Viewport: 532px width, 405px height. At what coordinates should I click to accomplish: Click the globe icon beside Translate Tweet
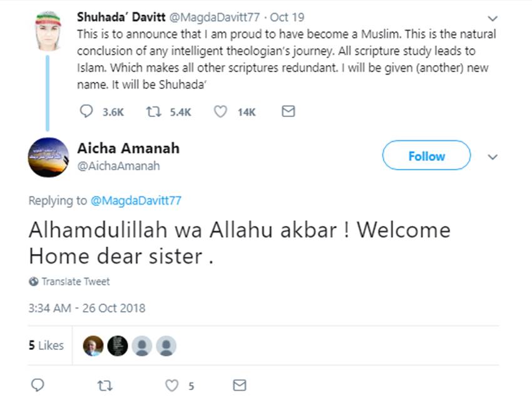33,282
